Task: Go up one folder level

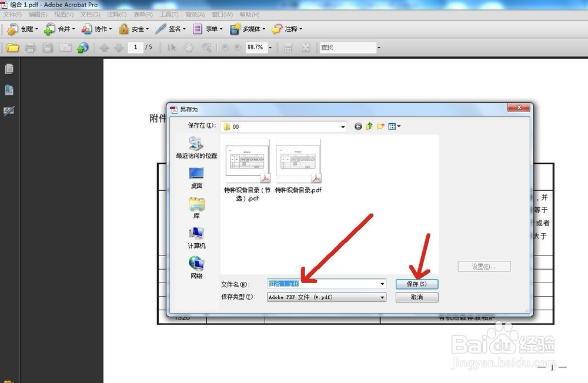Action: coord(369,126)
